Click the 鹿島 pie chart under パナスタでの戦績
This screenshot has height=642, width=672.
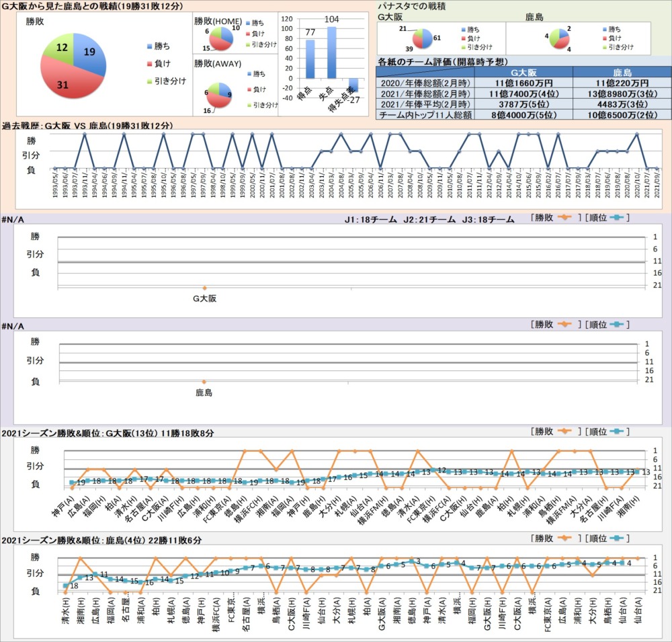[x=560, y=38]
